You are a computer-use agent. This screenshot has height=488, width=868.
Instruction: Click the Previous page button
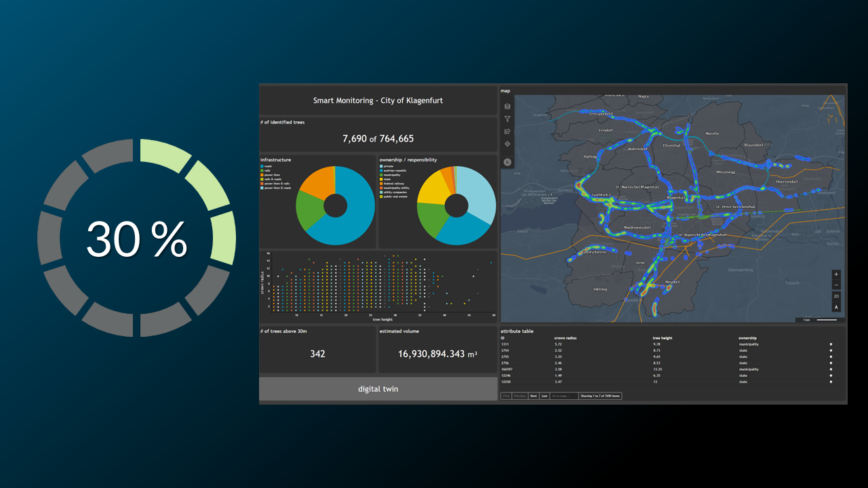pos(520,396)
